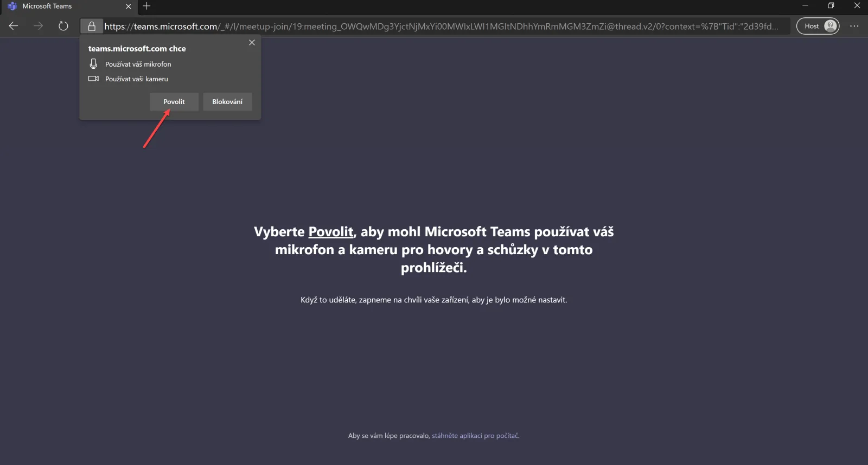This screenshot has width=868, height=465.
Task: Click the underlined Povolit word in heading
Action: (x=331, y=232)
